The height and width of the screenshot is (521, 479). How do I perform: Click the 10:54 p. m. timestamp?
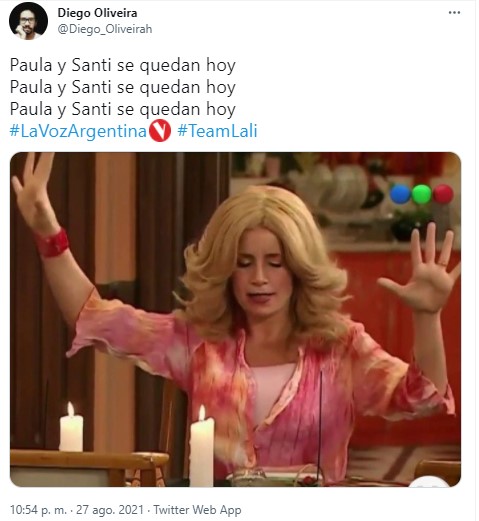(38, 510)
